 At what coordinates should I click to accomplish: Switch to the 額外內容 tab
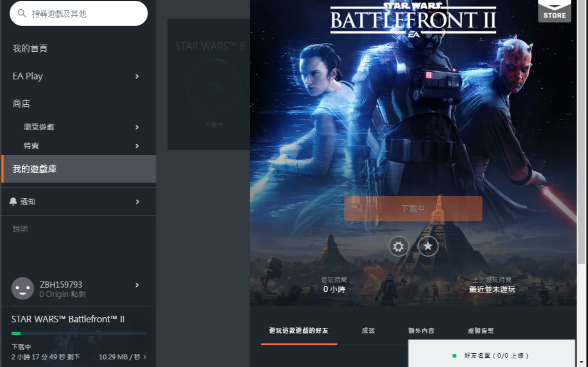(421, 331)
